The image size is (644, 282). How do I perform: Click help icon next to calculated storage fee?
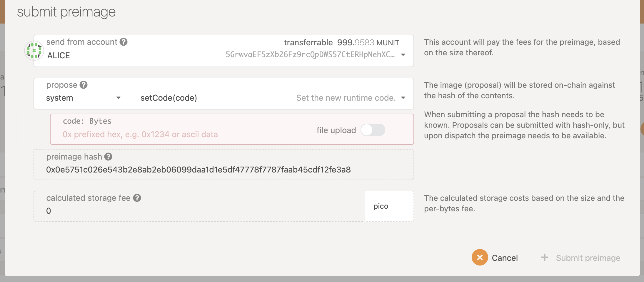pos(137,198)
